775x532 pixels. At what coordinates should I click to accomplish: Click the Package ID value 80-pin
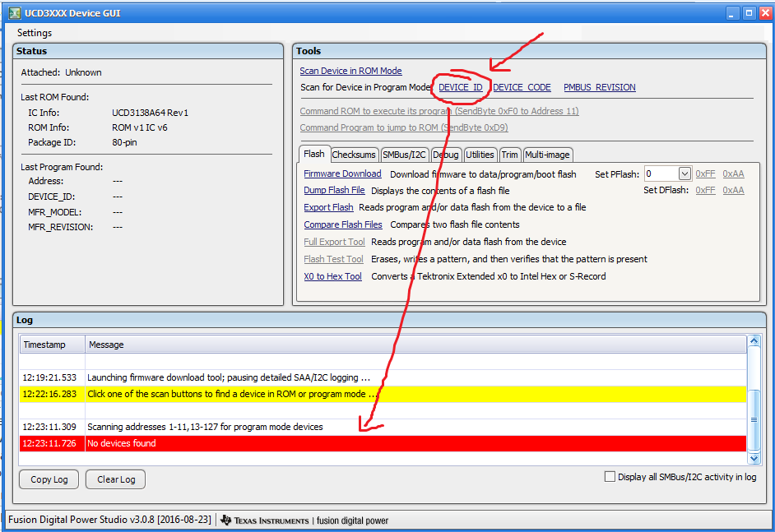(x=124, y=142)
